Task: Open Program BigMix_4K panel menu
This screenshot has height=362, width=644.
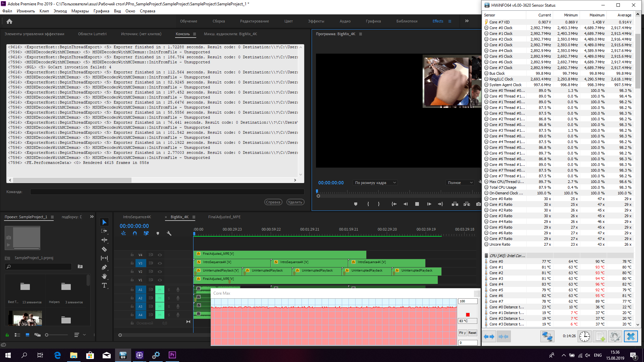Action: (x=361, y=34)
